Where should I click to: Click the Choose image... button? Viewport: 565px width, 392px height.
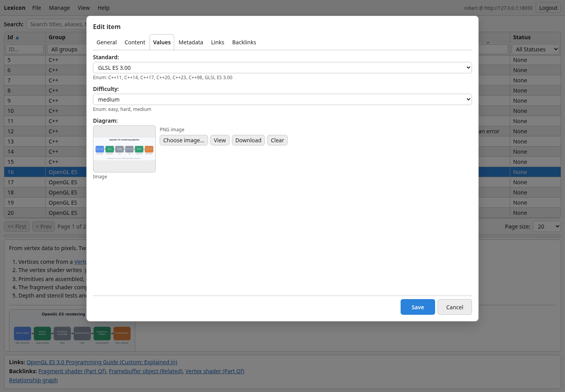coord(184,140)
